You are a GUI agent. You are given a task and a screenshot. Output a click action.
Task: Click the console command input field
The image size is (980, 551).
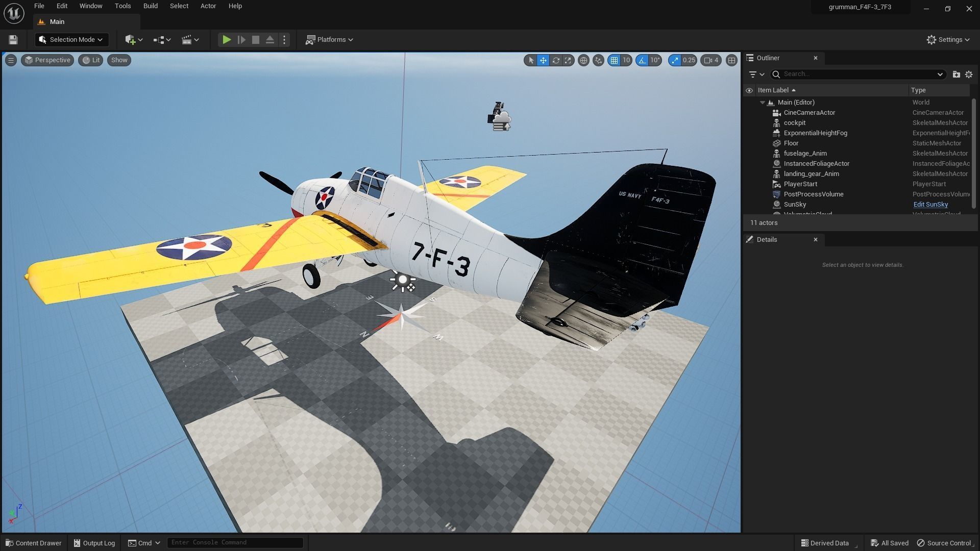point(235,542)
